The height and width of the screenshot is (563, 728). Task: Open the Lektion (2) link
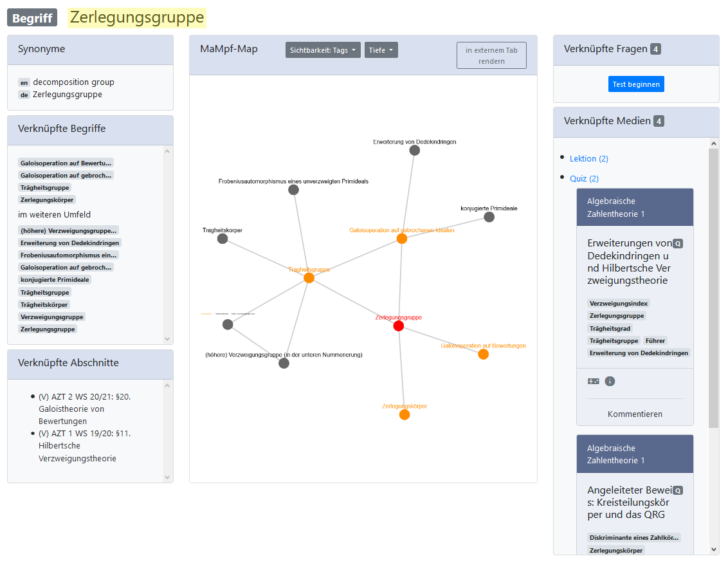point(589,159)
